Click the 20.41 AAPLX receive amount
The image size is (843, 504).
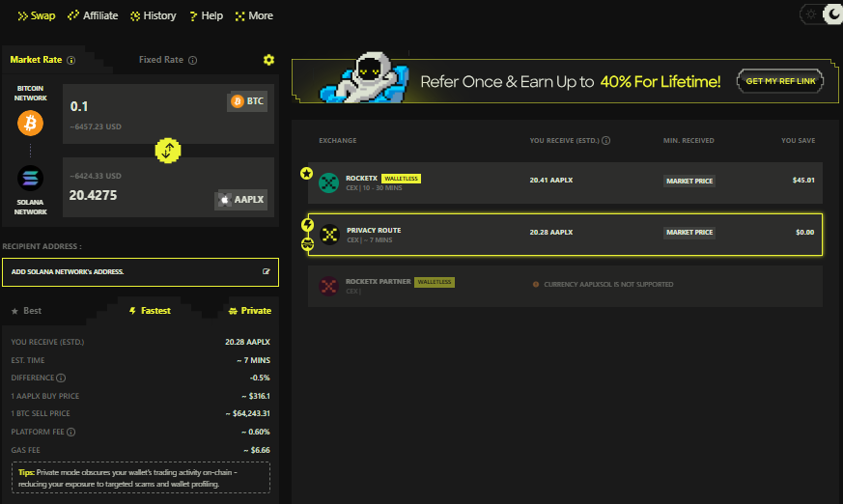(x=551, y=180)
